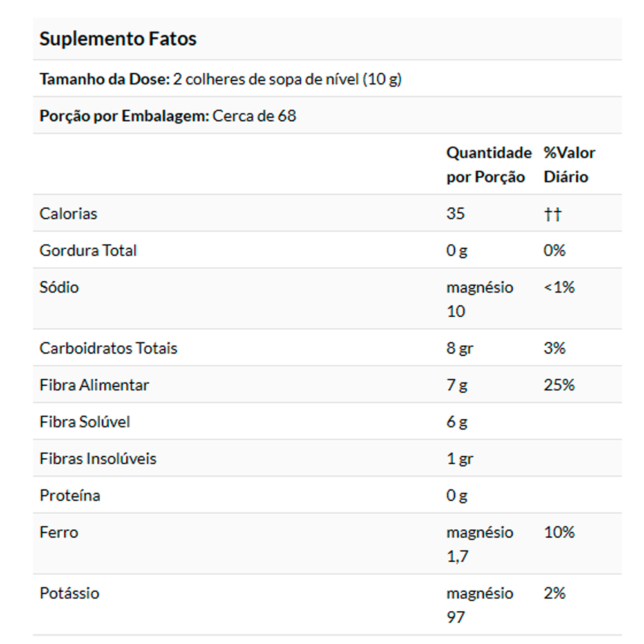
Task: Select the "Carboidratos Totais" row label
Action: [x=108, y=348]
